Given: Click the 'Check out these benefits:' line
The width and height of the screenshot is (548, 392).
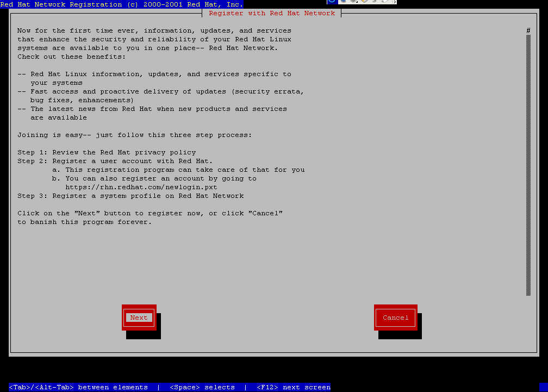Looking at the screenshot, I should pyautogui.click(x=71, y=57).
